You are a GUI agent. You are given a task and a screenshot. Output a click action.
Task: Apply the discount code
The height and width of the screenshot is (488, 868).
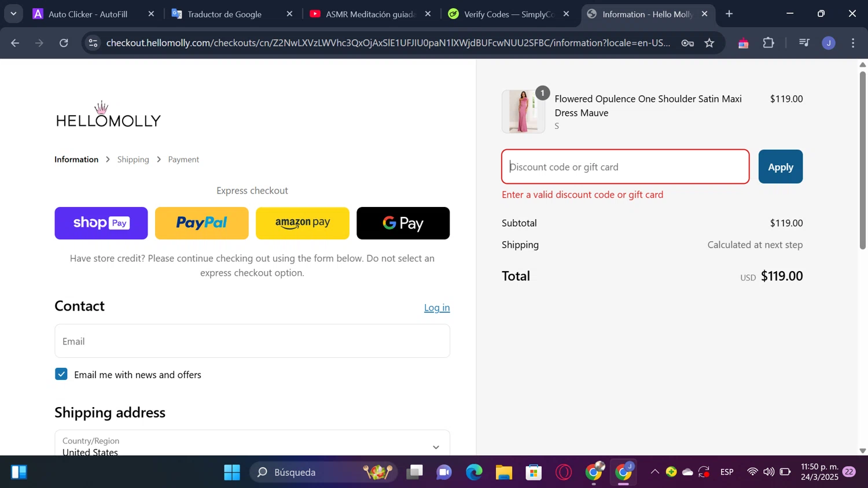click(x=781, y=167)
